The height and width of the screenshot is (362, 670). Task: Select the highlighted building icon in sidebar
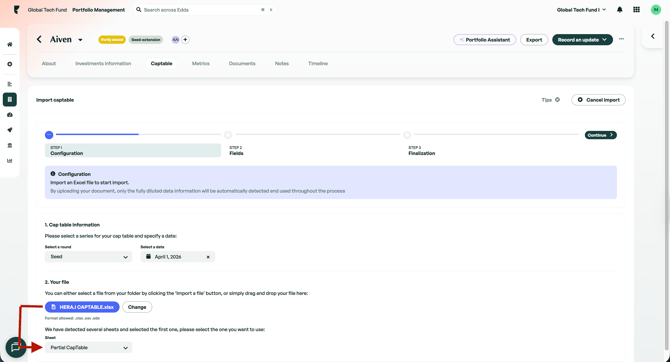(10, 100)
